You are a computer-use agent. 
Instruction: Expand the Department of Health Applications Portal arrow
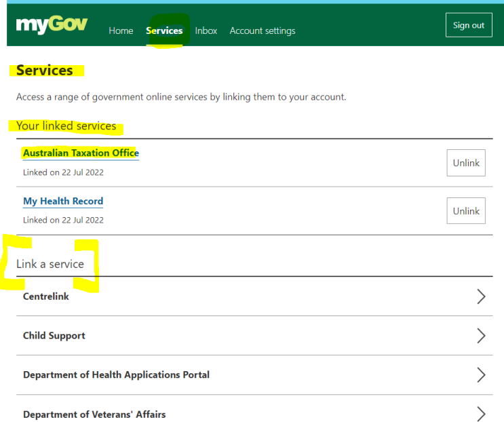pos(481,375)
